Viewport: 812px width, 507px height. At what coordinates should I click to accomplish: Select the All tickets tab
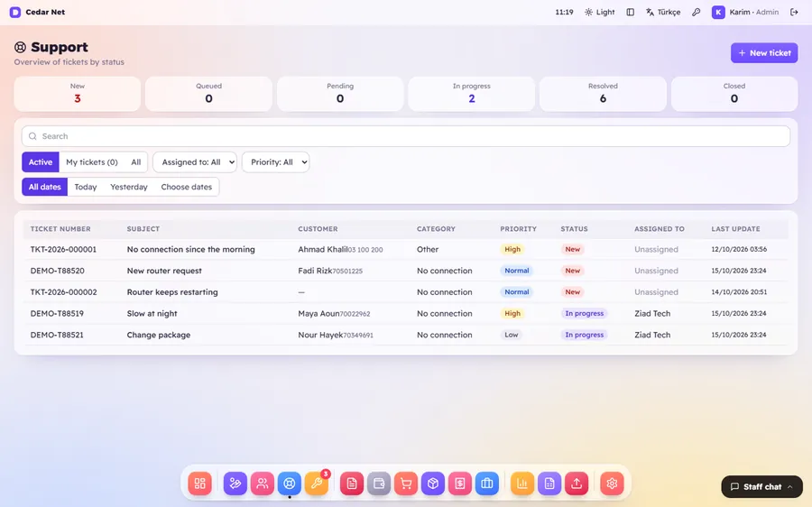(135, 162)
